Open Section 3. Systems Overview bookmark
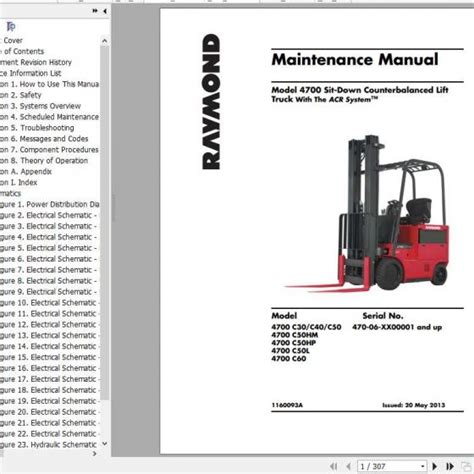This screenshot has height=474, width=474. click(40, 106)
